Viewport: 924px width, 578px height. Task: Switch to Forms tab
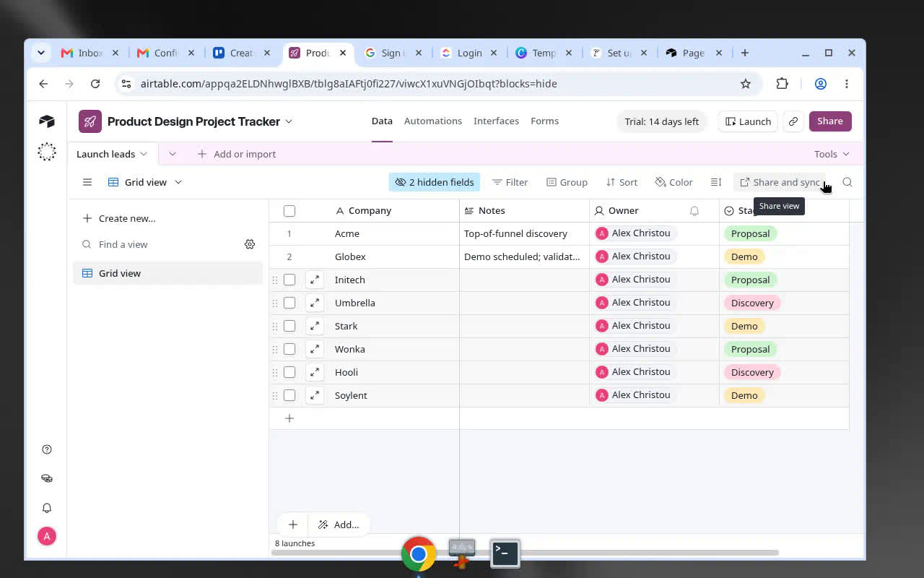point(544,121)
